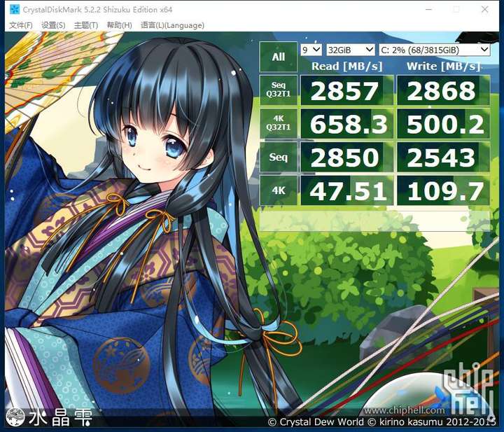Expand the test count dropdown showing 9

pos(311,50)
